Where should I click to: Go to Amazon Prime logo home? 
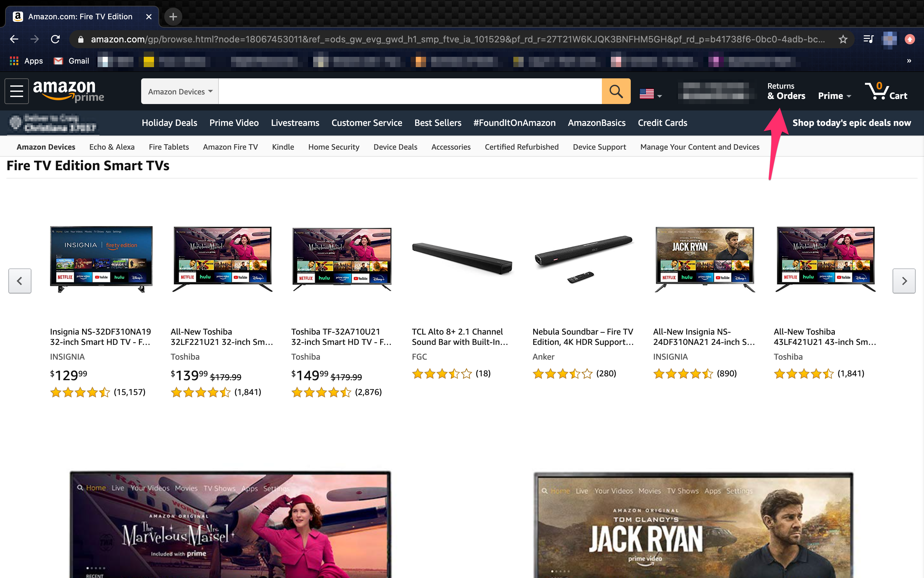pos(69,92)
